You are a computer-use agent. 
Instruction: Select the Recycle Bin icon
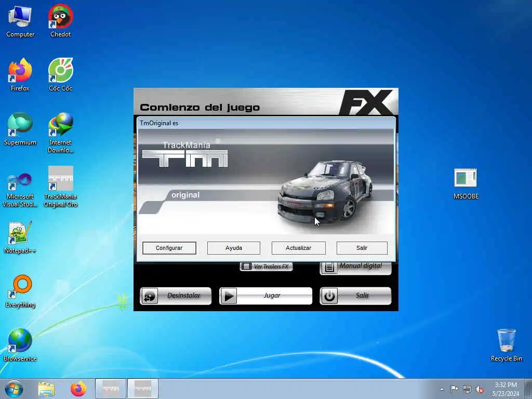(506, 345)
